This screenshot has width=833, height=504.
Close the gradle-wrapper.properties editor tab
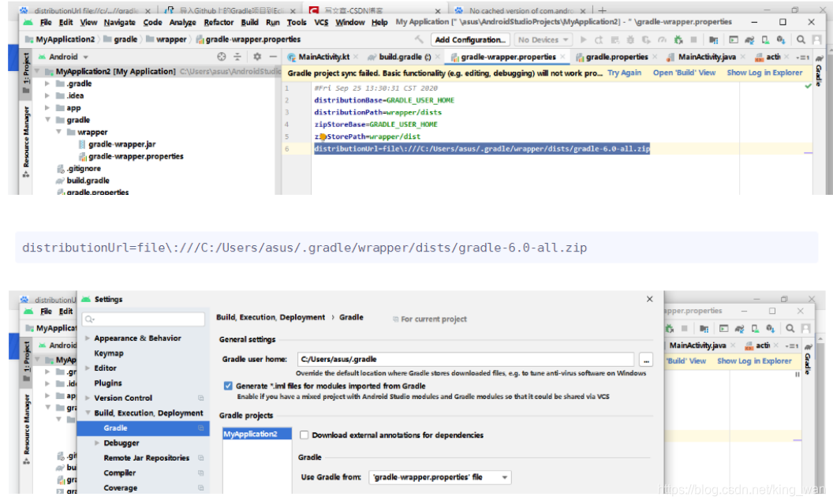[562, 57]
